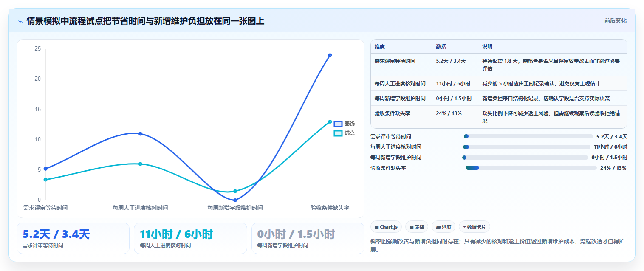The image size is (644, 271).
Task: Click the 验收条件缺失率 progress bar
Action: (531, 168)
